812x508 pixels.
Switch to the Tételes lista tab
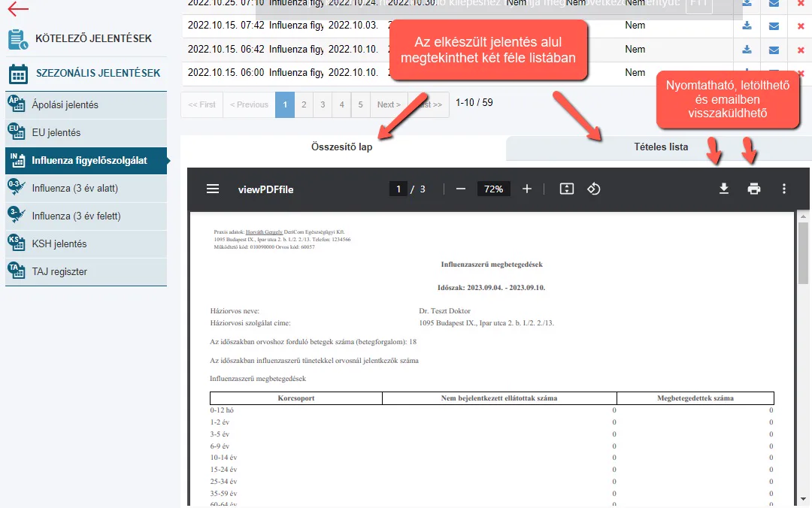tap(661, 147)
